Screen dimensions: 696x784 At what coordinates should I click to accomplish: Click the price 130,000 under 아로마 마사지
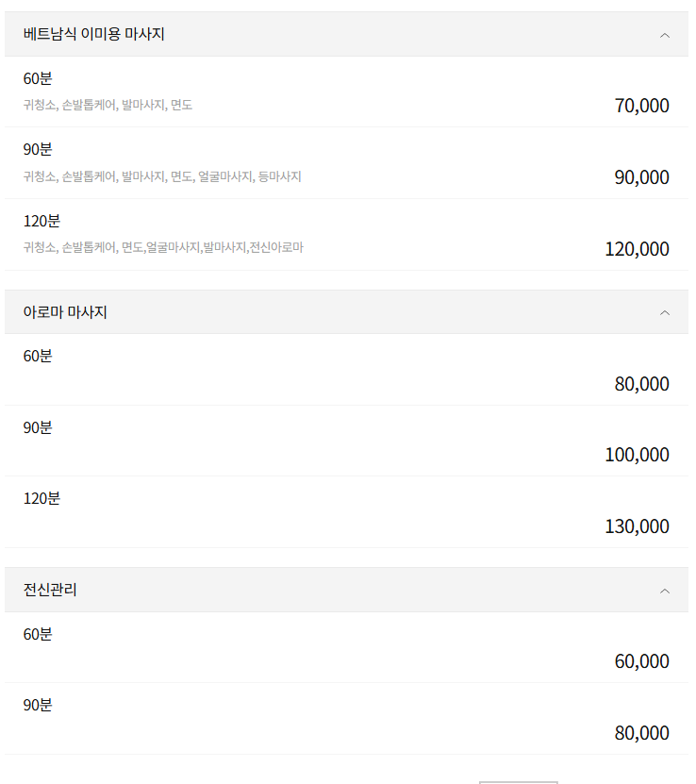pyautogui.click(x=637, y=525)
